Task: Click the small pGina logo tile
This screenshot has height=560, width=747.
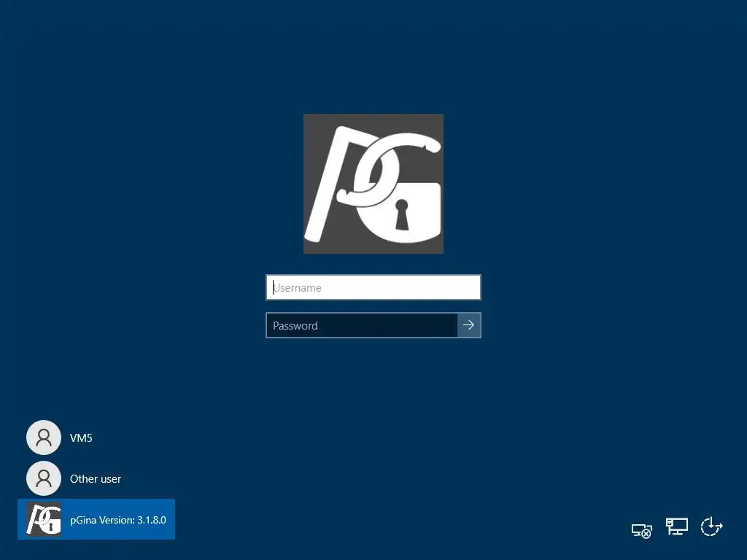Action: [44, 519]
